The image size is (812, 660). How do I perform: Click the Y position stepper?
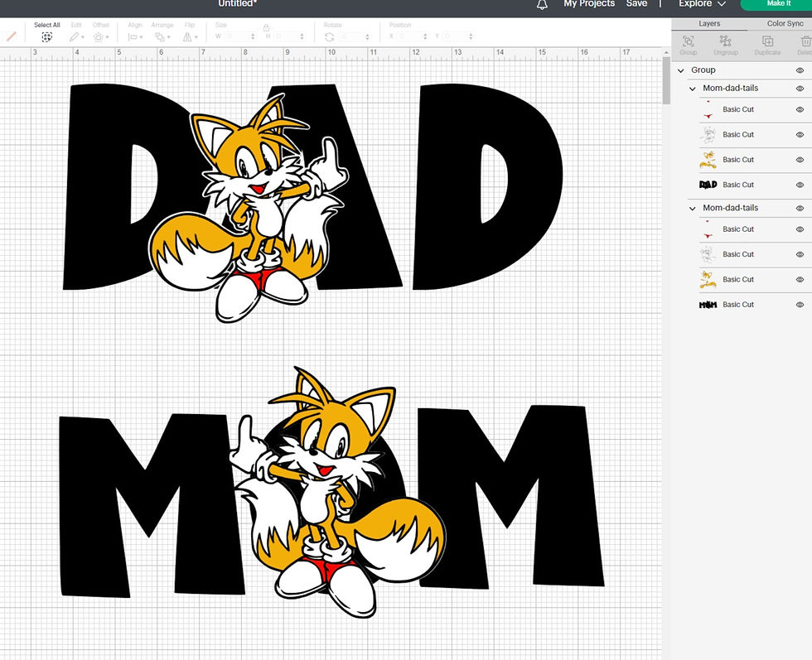coord(471,36)
